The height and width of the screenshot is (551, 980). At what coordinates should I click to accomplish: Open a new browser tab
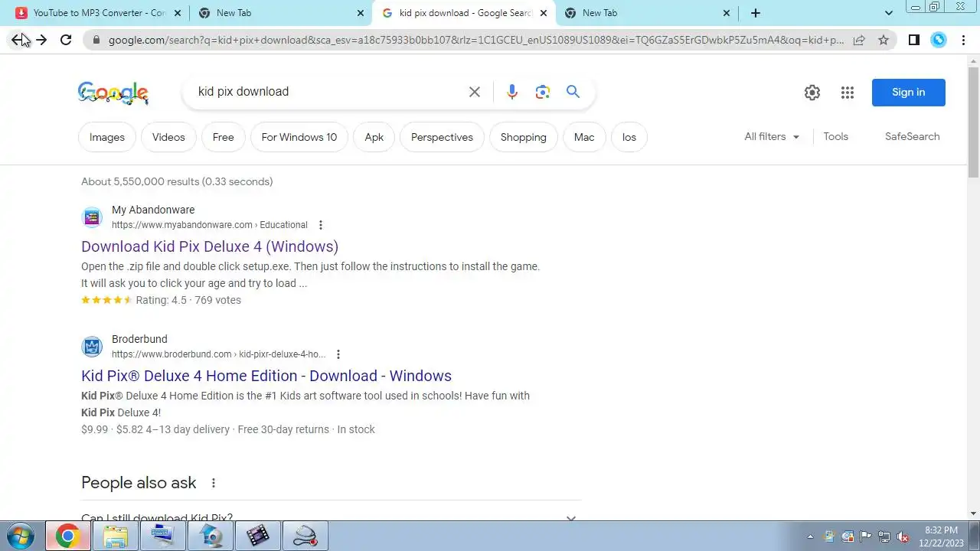[756, 13]
